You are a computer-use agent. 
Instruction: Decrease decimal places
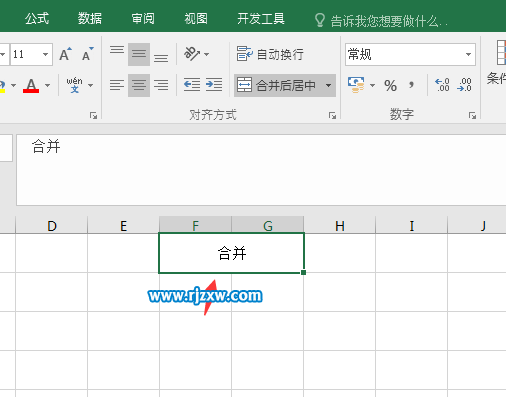[464, 85]
